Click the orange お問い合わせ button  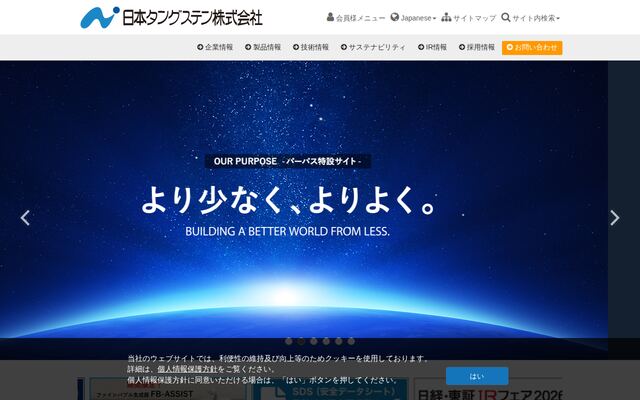click(532, 48)
